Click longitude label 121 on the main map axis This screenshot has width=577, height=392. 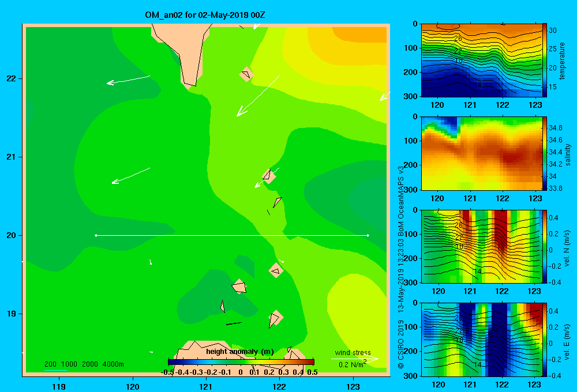206,386
